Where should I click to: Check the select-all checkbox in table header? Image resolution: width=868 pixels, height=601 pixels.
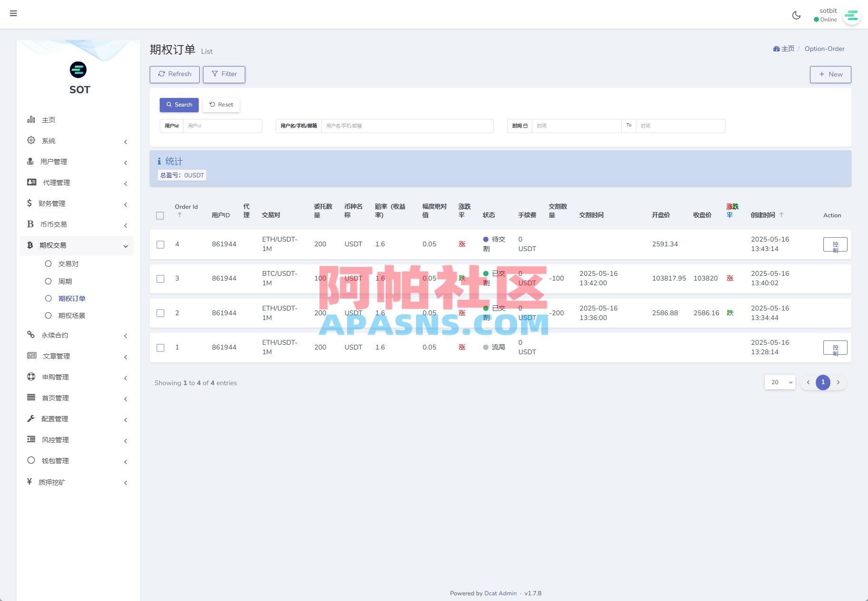click(160, 215)
